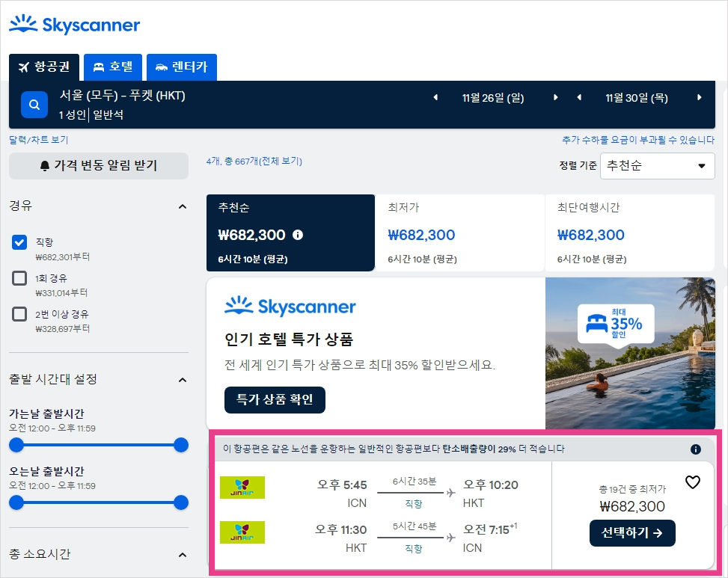
Task: Click the hotel pool promotional image
Action: click(x=631, y=353)
